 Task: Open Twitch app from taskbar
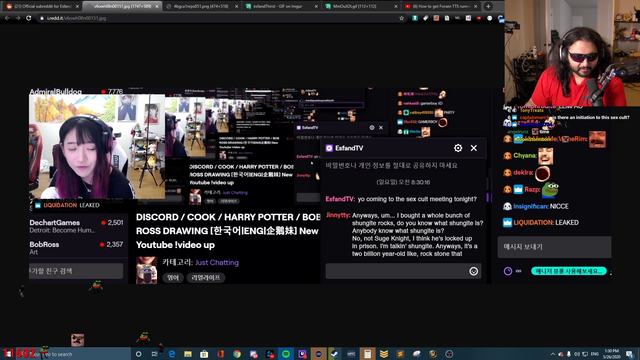[302, 354]
